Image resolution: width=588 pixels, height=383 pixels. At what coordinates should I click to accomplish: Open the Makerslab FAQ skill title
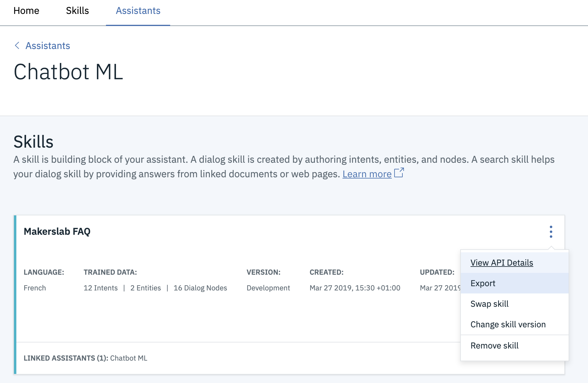57,231
